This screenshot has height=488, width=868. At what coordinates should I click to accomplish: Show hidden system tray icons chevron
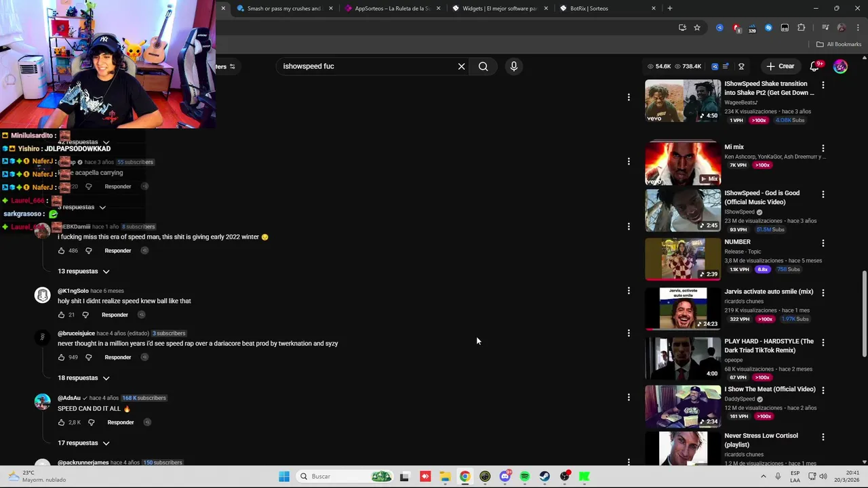[763, 476]
